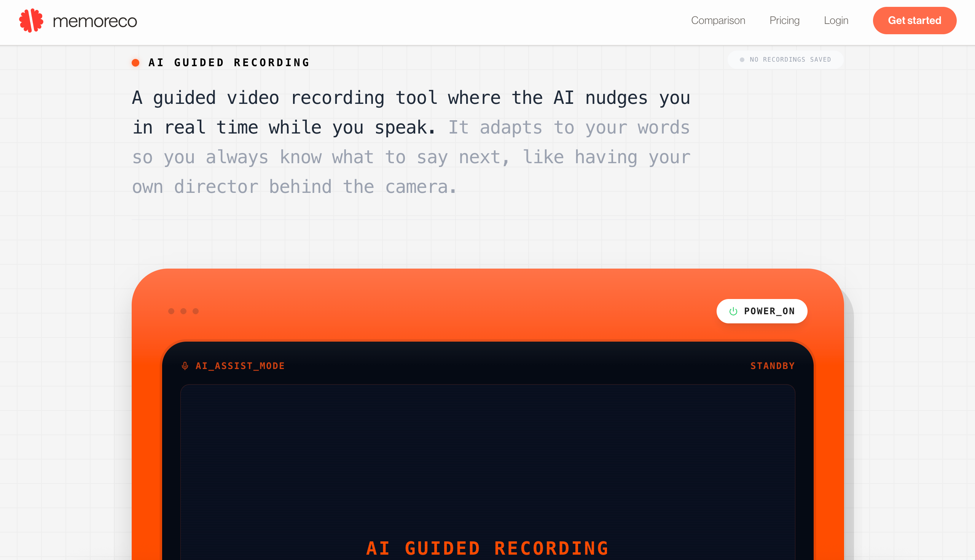Click the green power icon

(733, 311)
